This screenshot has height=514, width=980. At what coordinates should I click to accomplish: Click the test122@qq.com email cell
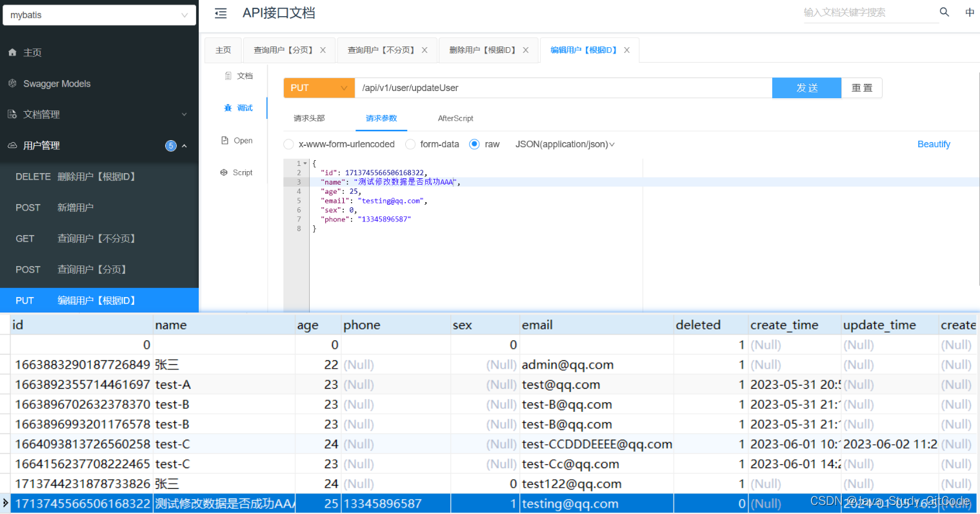pyautogui.click(x=597, y=484)
